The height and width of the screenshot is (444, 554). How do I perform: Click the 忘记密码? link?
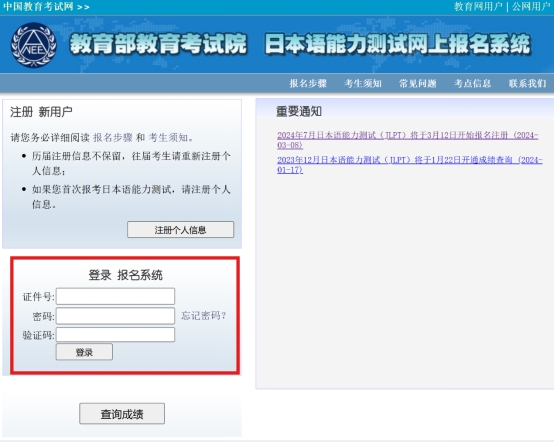(x=204, y=315)
